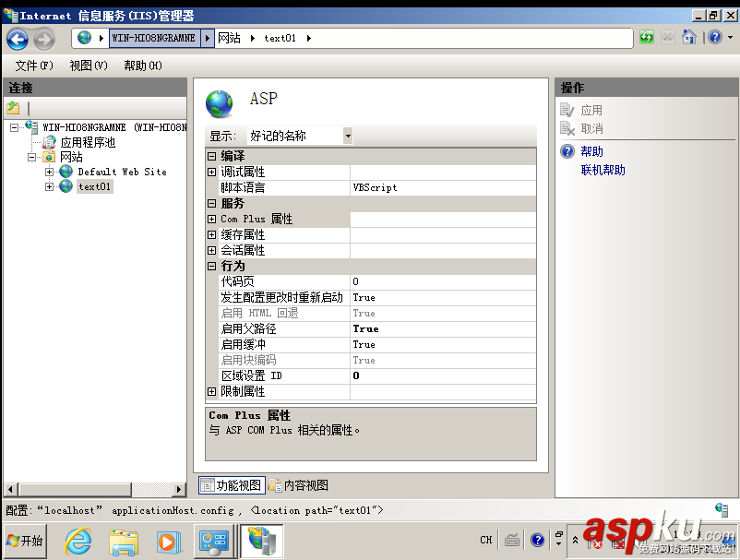The height and width of the screenshot is (560, 740).
Task: Click the Sites (网站) folder icon
Action: point(49,157)
